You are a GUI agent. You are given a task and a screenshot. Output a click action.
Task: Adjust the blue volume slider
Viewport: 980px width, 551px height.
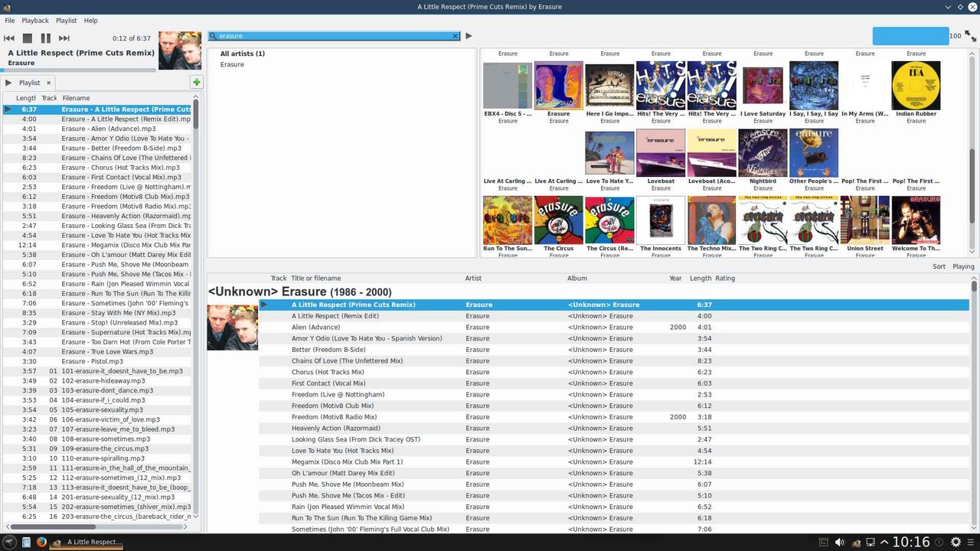910,36
